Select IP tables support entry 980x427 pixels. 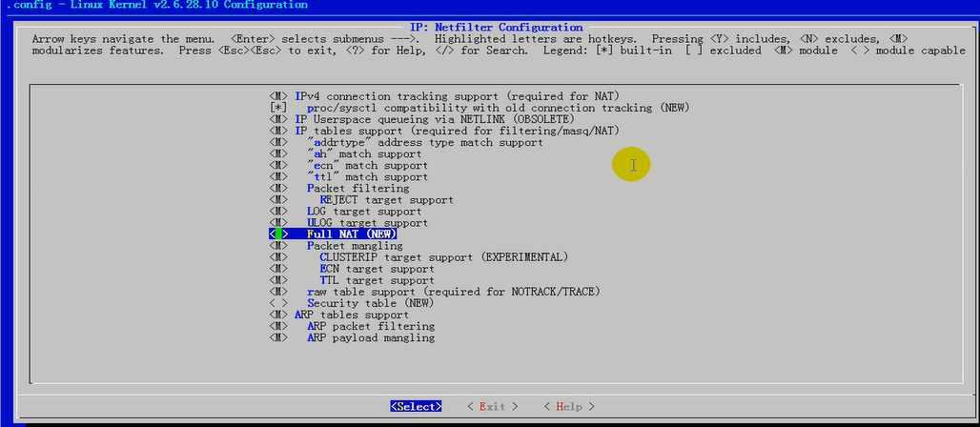point(457,131)
